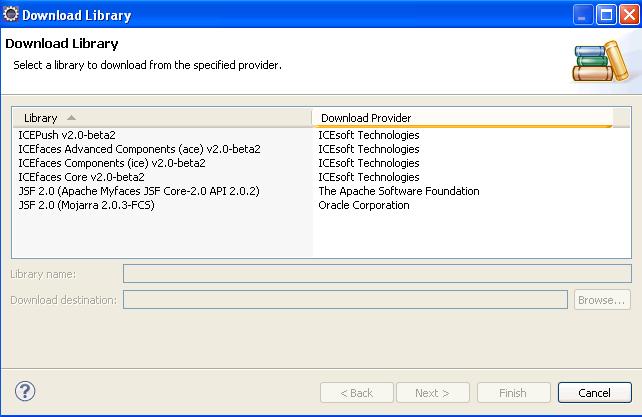
Task: Click the Eclipse gear icon in title bar
Action: [11, 14]
